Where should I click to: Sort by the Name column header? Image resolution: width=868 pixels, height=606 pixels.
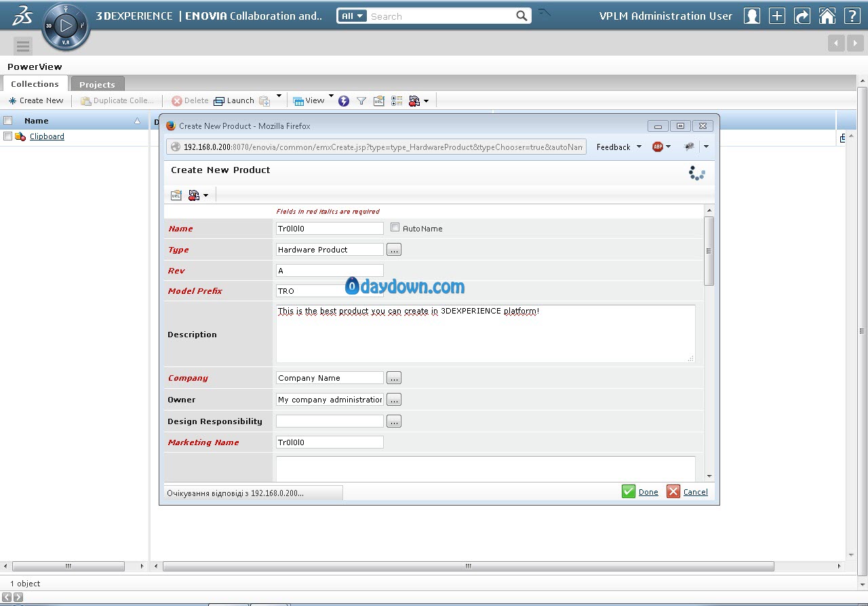tap(37, 121)
